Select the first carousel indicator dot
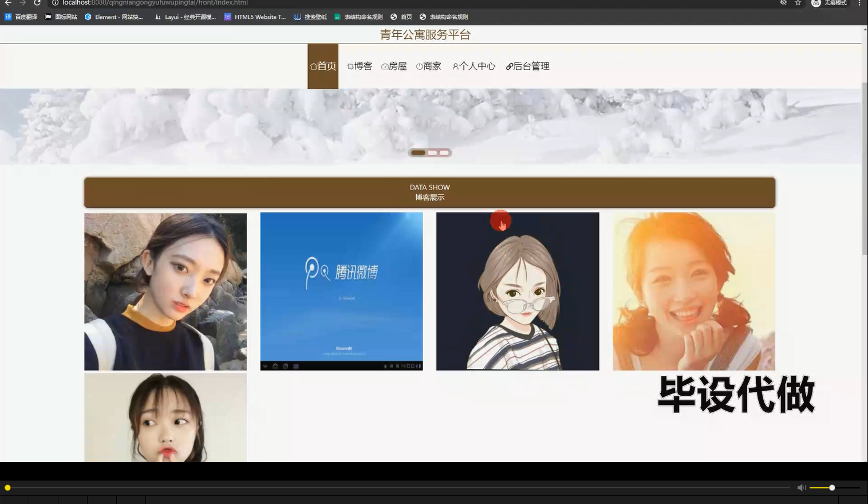The width and height of the screenshot is (868, 504). 418,153
